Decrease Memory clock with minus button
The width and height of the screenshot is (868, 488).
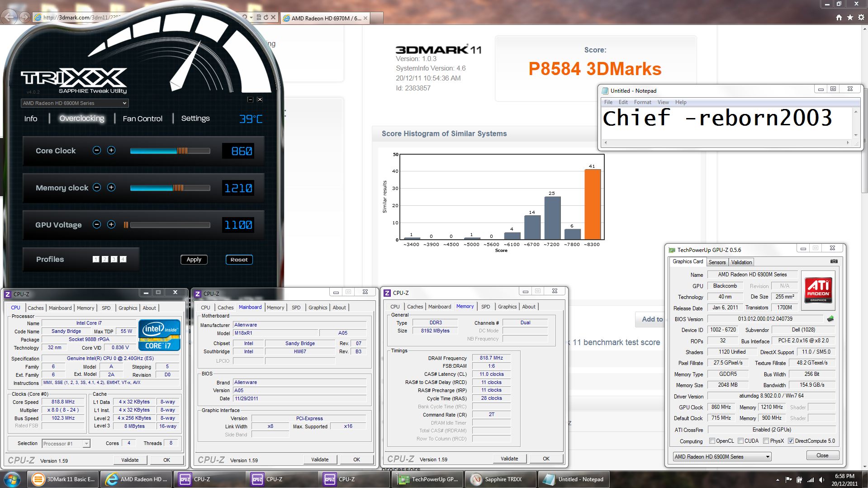(96, 187)
